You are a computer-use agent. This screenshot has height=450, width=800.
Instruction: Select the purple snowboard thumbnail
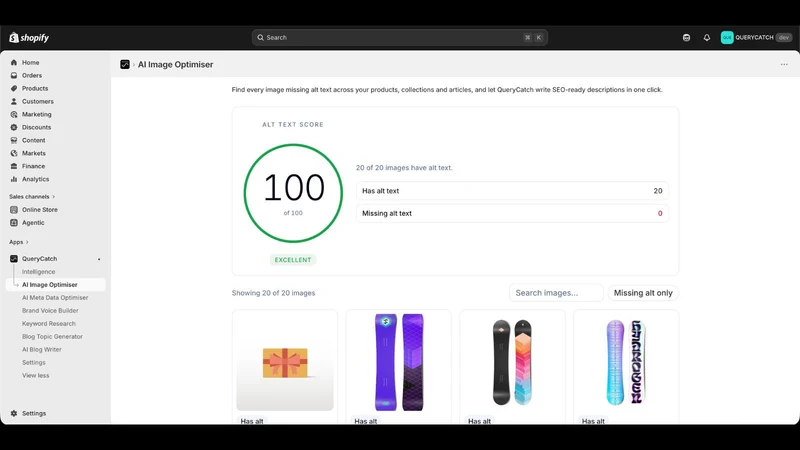click(x=398, y=362)
